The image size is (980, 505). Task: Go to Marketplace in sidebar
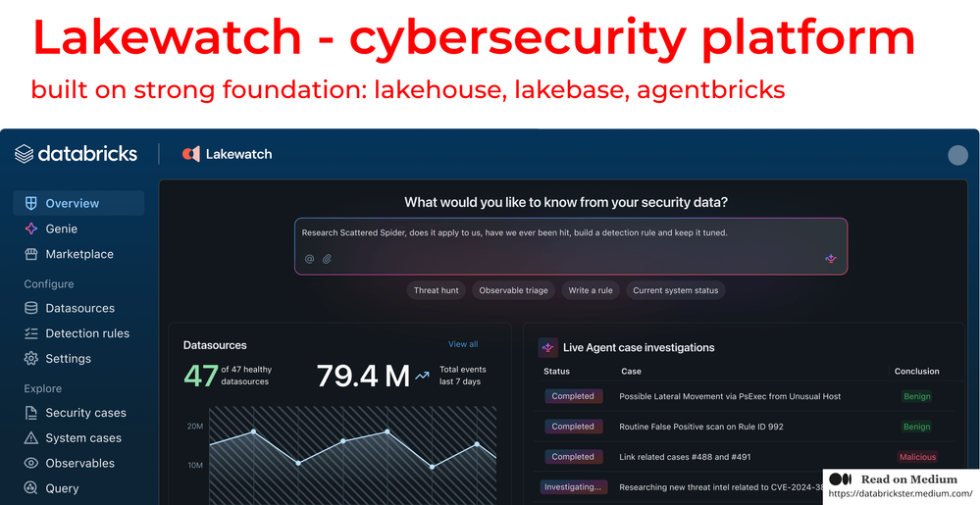(79, 254)
